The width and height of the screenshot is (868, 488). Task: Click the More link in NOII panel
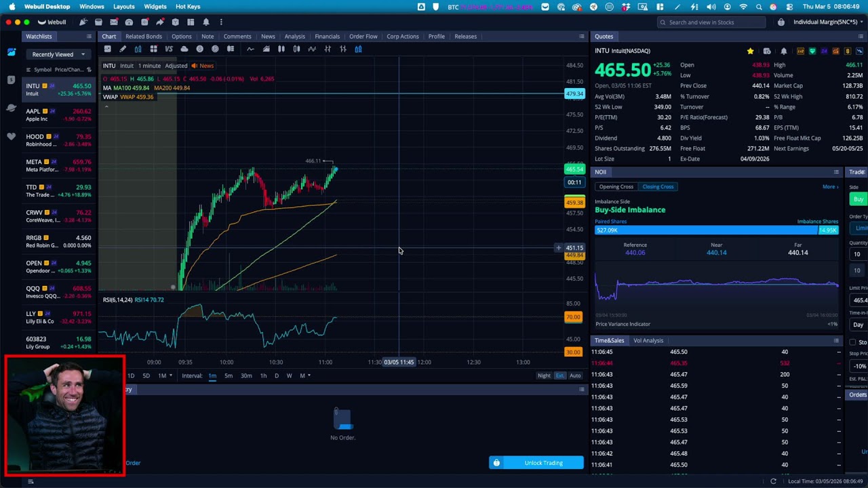[830, 186]
